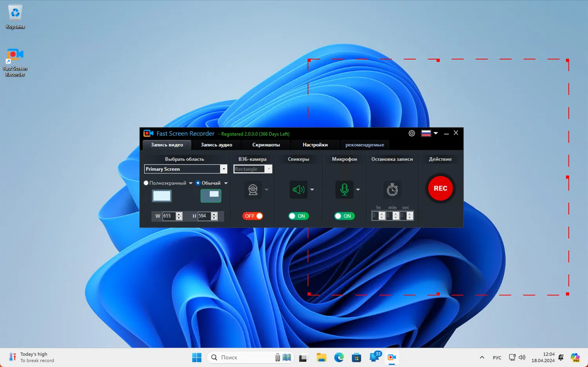Open the Rectangle shape dropdown
The width and height of the screenshot is (588, 367).
(269, 169)
